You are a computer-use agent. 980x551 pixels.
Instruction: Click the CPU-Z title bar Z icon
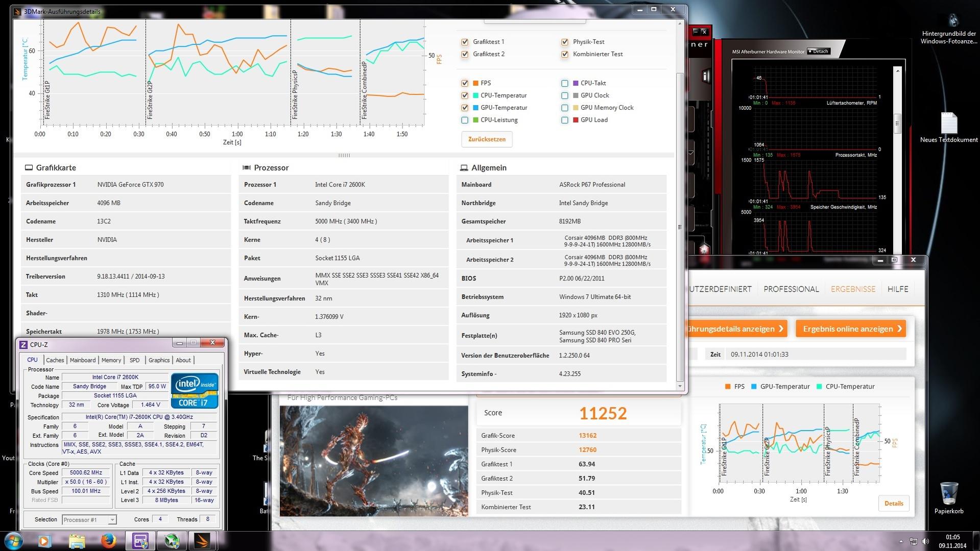(23, 345)
